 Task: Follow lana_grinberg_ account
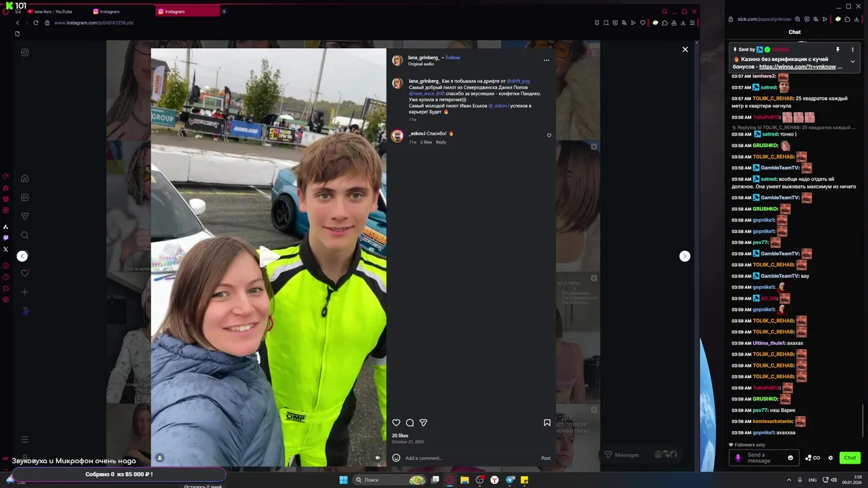click(452, 58)
